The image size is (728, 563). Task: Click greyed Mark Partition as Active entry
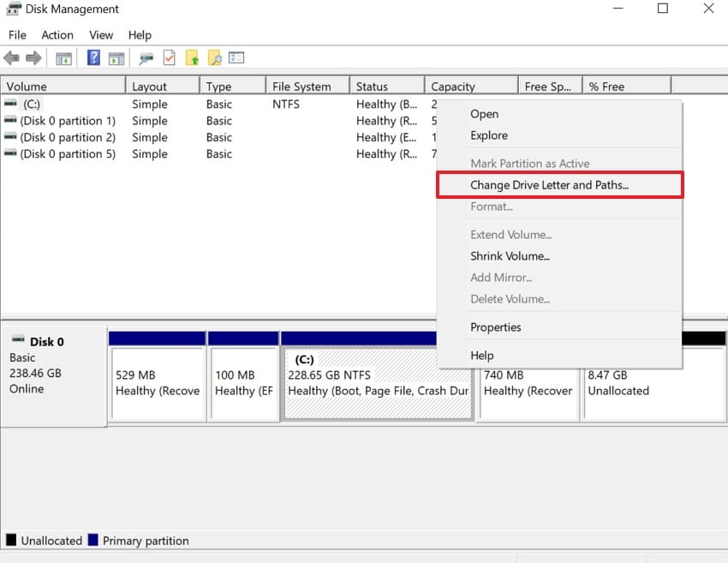point(559,164)
